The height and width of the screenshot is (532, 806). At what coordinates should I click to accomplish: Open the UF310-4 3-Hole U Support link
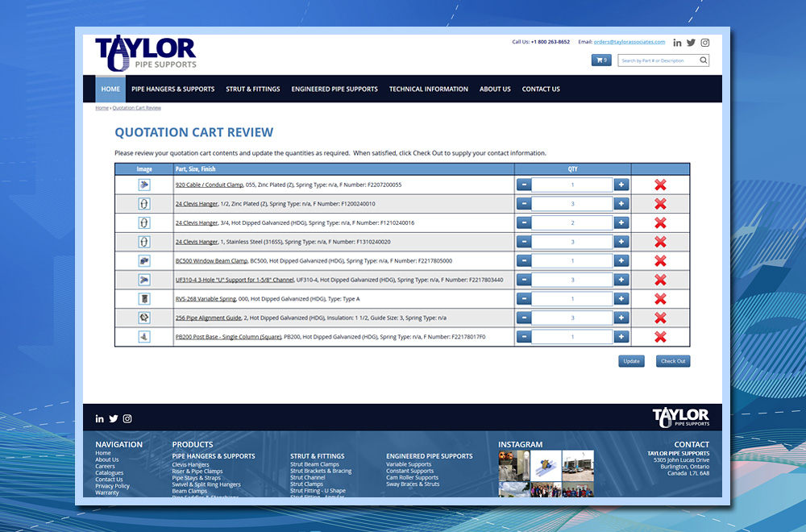(235, 280)
